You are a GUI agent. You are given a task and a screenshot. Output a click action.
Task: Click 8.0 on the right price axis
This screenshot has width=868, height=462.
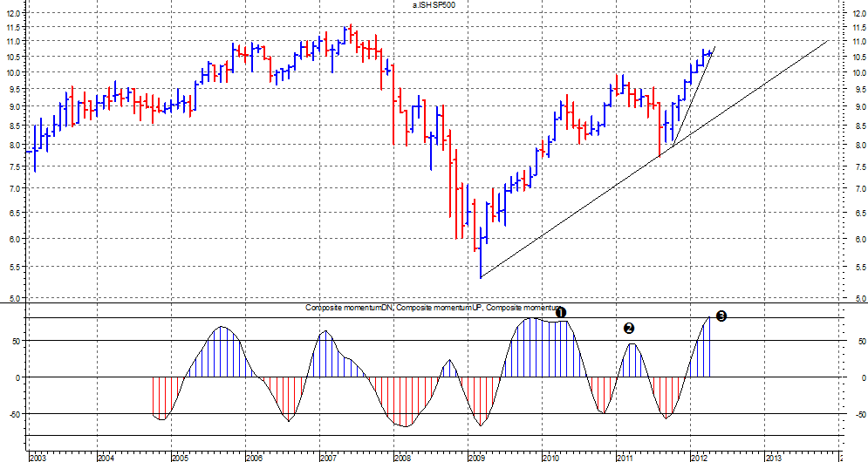click(x=861, y=146)
